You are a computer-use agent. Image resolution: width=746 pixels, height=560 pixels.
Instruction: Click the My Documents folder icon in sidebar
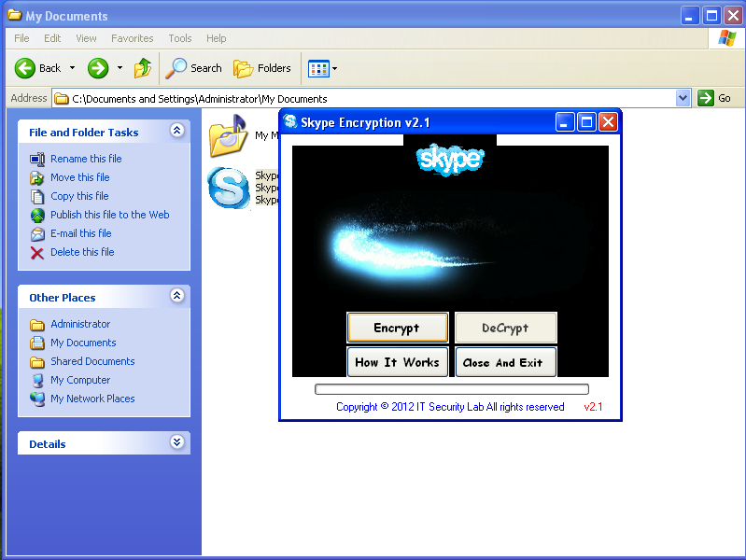coord(37,343)
